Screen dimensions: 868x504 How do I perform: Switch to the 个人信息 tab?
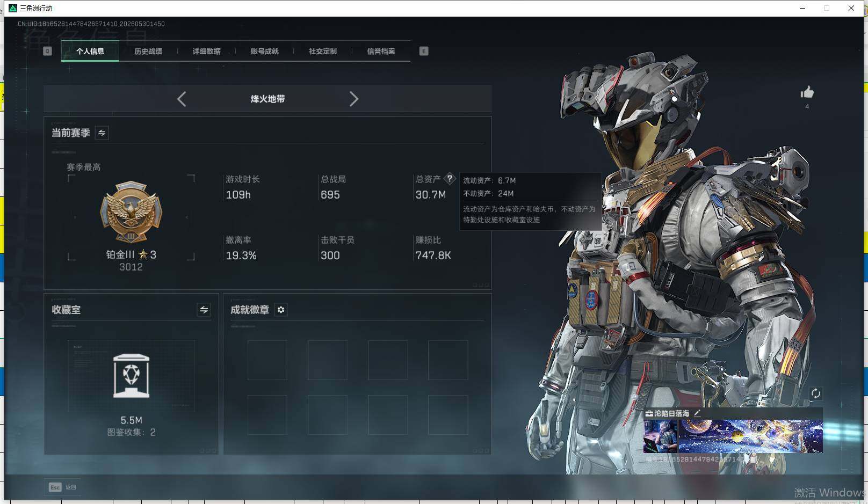pyautogui.click(x=90, y=51)
